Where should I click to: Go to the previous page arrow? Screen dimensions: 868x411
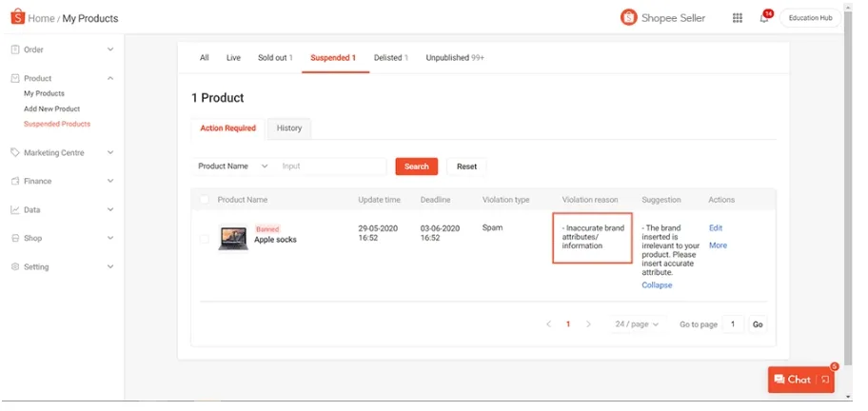pyautogui.click(x=548, y=324)
